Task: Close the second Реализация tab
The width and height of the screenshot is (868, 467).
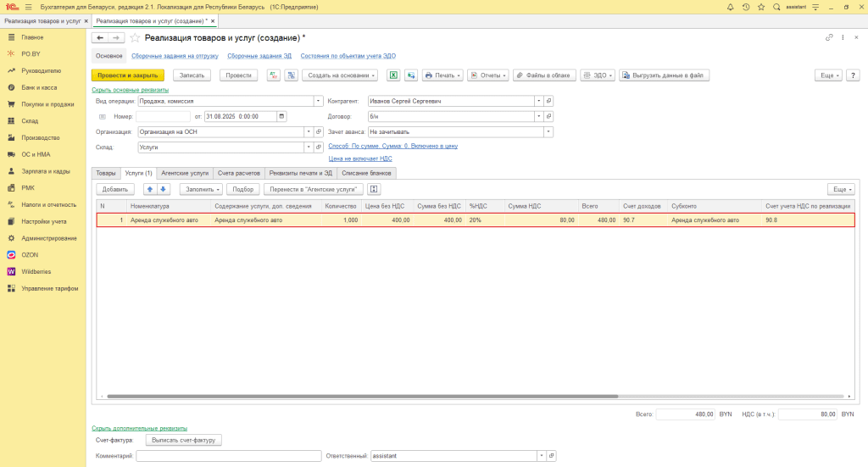Action: click(213, 21)
